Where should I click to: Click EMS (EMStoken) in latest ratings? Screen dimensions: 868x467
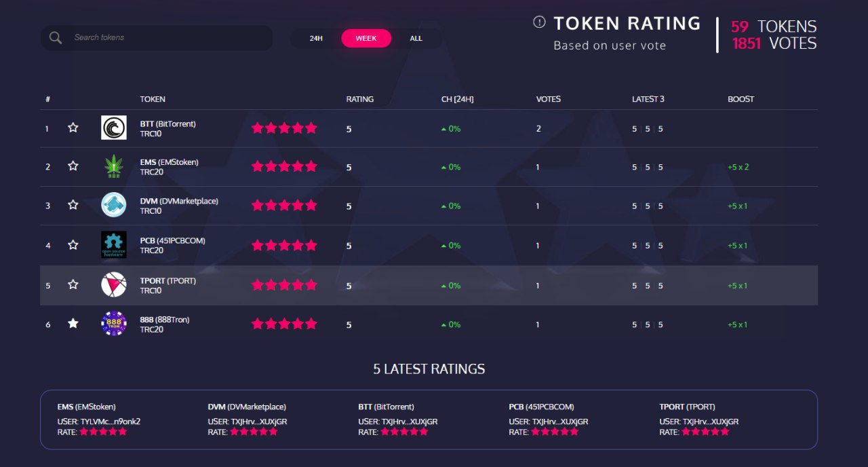pos(87,407)
